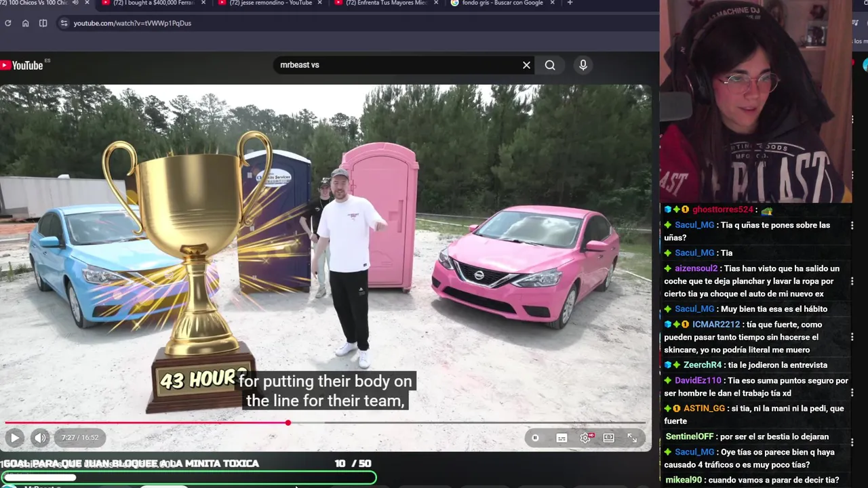Click chat username SentinelOFF
This screenshot has height=488, width=868.
[x=690, y=437]
